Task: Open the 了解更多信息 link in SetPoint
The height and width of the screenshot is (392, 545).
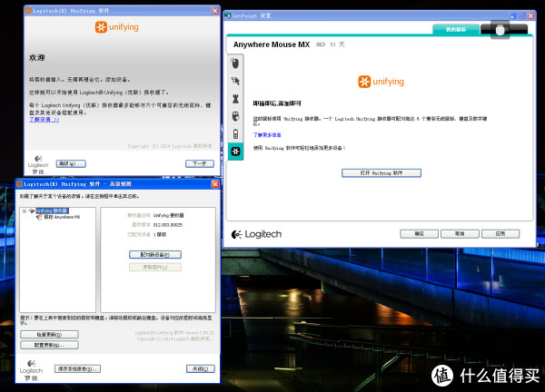Action: [x=267, y=135]
